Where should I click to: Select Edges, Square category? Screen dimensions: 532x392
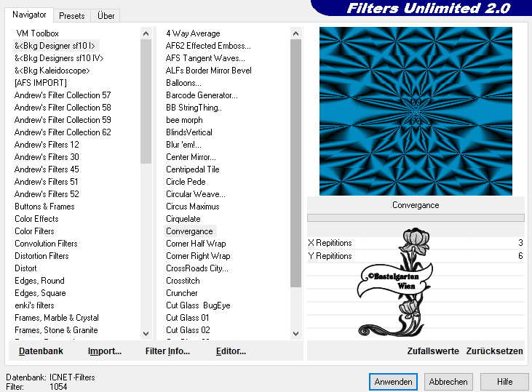40,293
